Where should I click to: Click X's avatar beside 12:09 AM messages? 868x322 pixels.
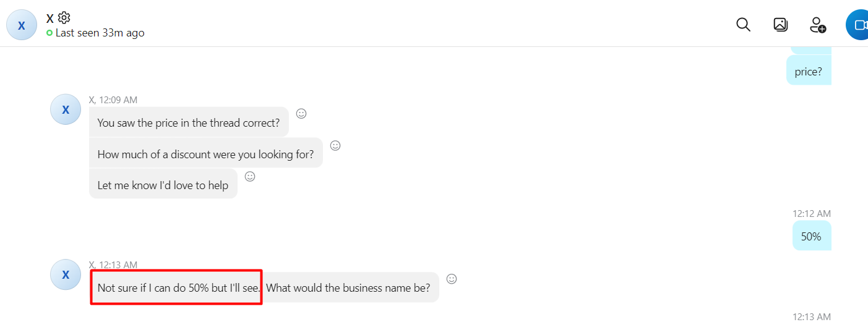pos(66,109)
